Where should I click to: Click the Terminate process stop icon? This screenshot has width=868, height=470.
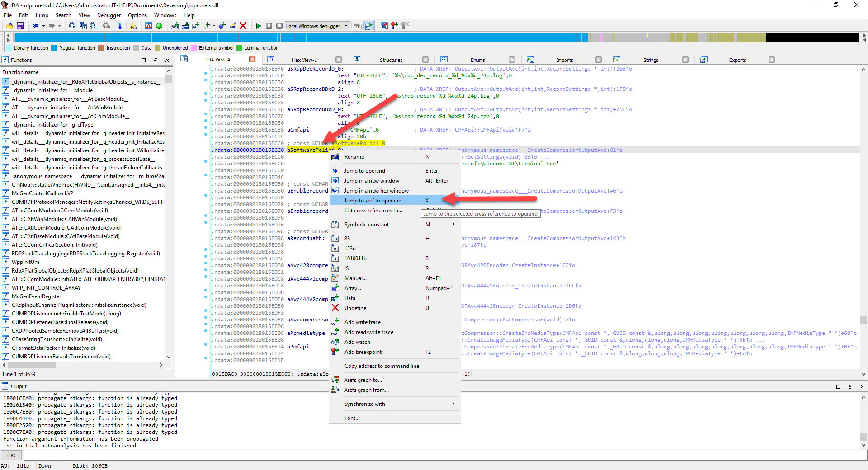[x=279, y=26]
